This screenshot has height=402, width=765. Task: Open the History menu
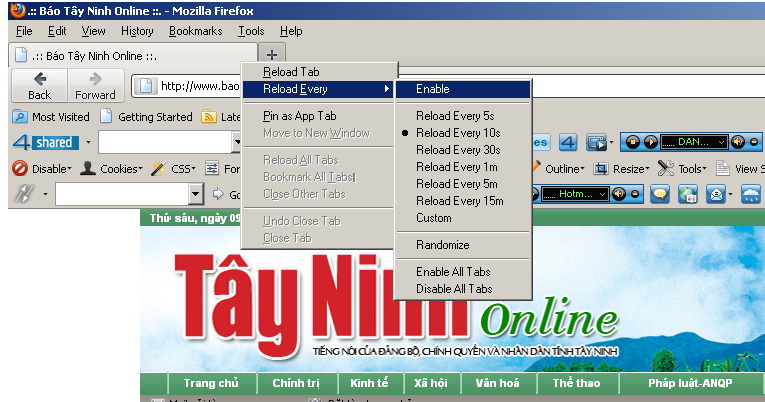pyautogui.click(x=137, y=31)
